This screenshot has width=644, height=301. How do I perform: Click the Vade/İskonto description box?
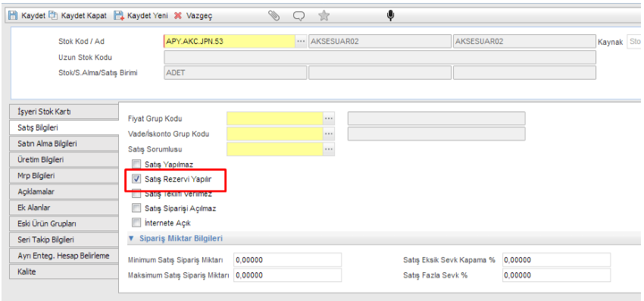[436, 133]
